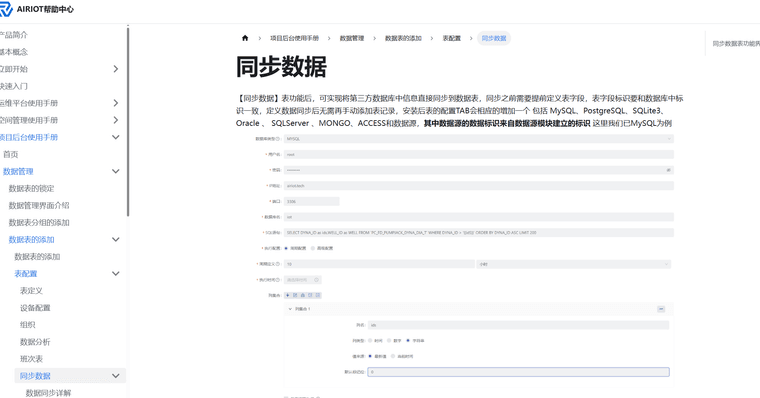
Task: Toggle password visibility eye icon in form
Action: point(668,170)
